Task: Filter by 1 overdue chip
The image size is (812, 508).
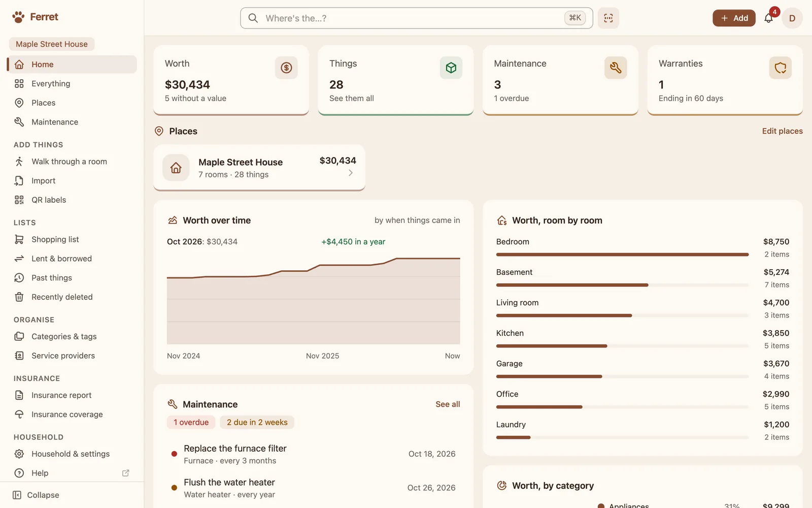Action: click(191, 423)
